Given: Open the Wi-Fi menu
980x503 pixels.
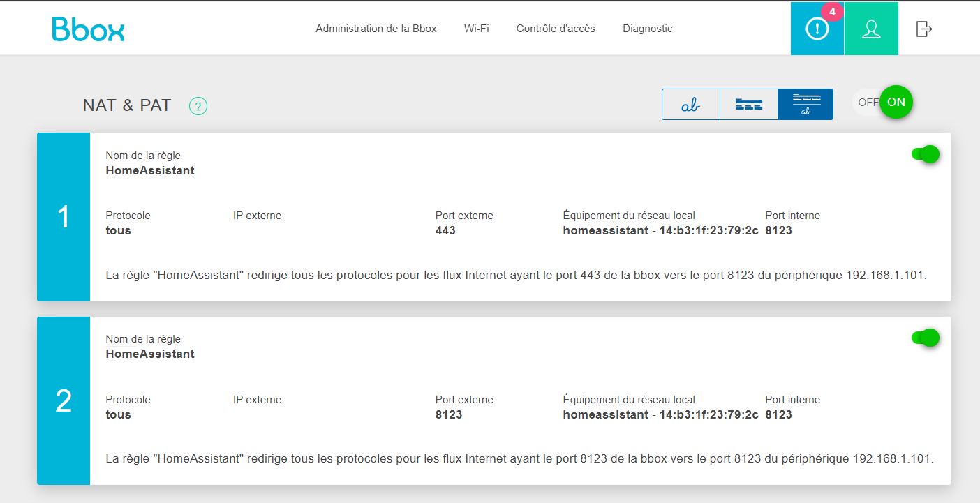Looking at the screenshot, I should 476,29.
